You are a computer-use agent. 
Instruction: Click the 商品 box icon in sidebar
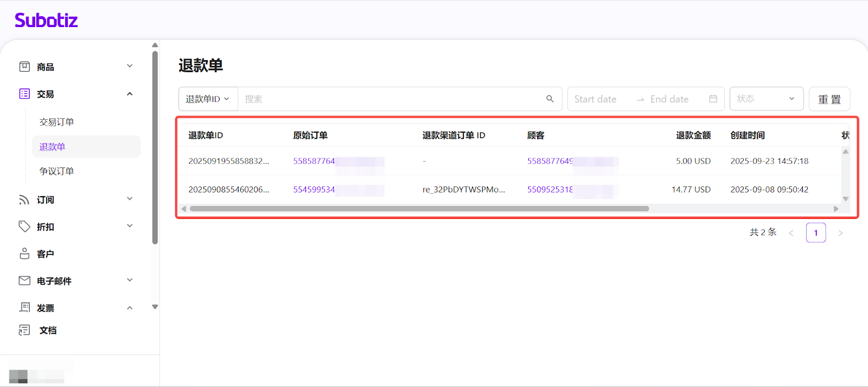tap(24, 67)
